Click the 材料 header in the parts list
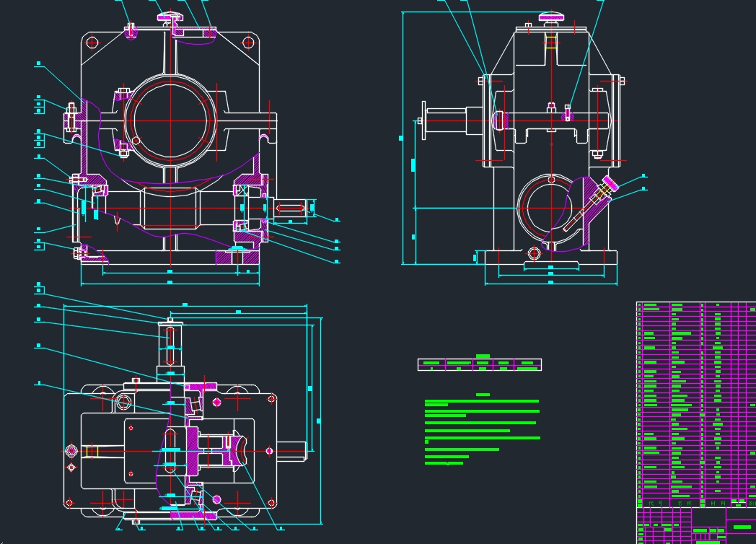 point(718,503)
